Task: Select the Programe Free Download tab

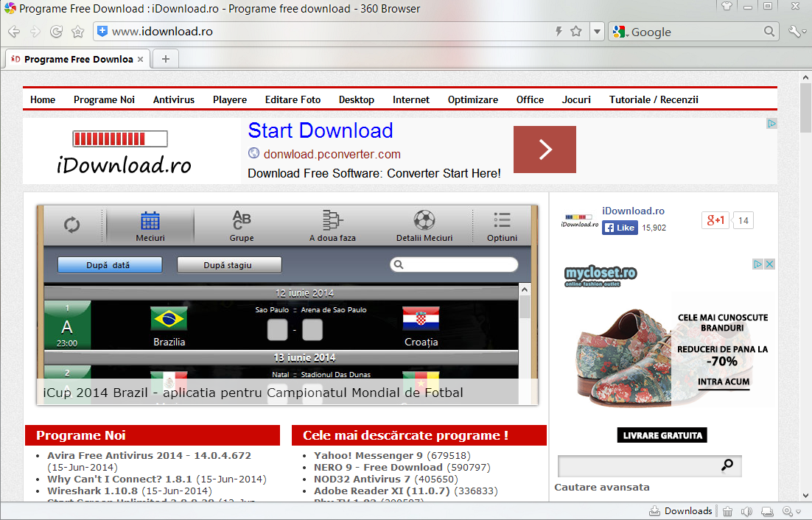Action: coord(77,59)
